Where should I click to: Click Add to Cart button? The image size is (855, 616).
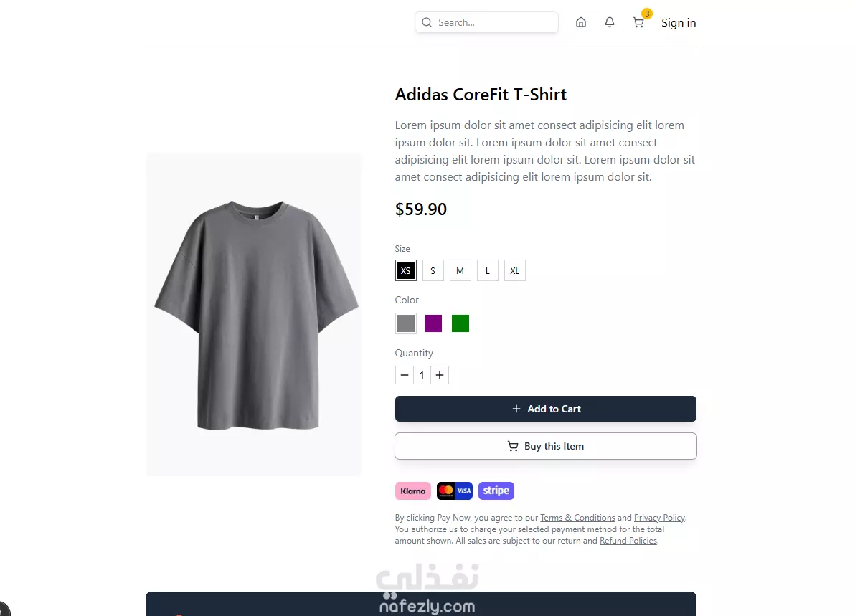coord(546,409)
